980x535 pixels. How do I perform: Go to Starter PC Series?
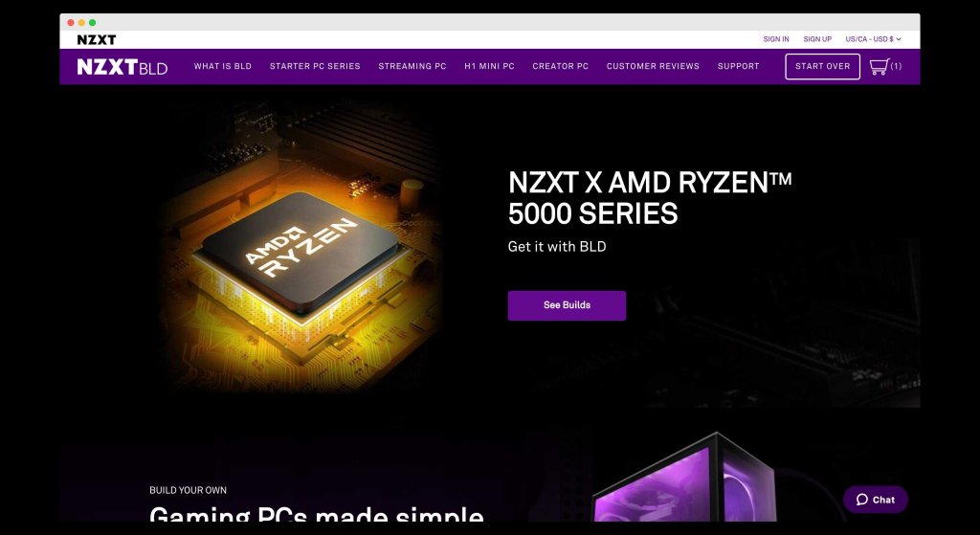tap(315, 66)
